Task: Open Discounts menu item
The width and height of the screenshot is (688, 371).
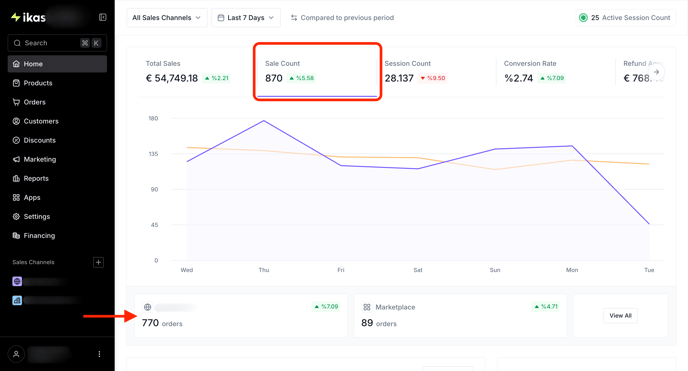Action: pyautogui.click(x=57, y=140)
